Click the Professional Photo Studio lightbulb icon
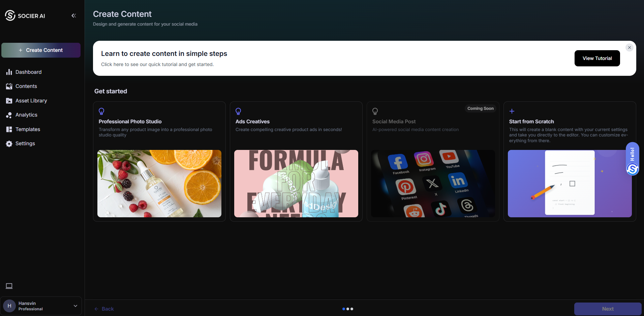This screenshot has width=644, height=316. (101, 111)
